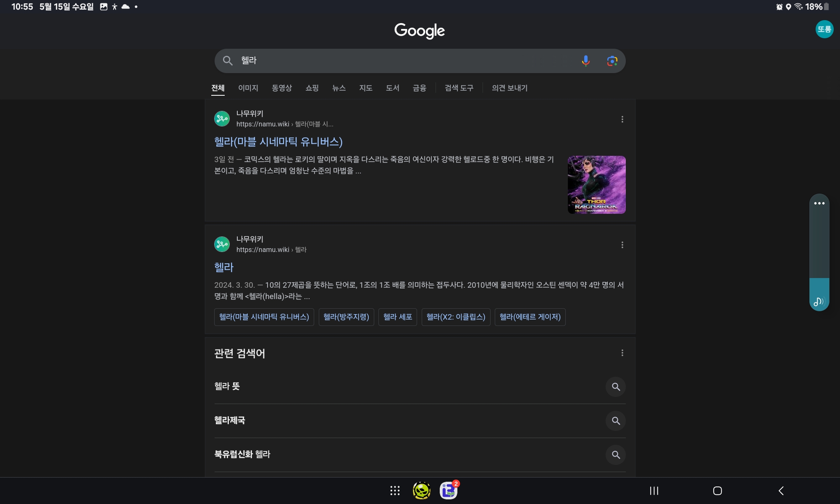Open 헬라(마블 시네마틱 유니버스) result title
840x504 pixels.
(278, 142)
